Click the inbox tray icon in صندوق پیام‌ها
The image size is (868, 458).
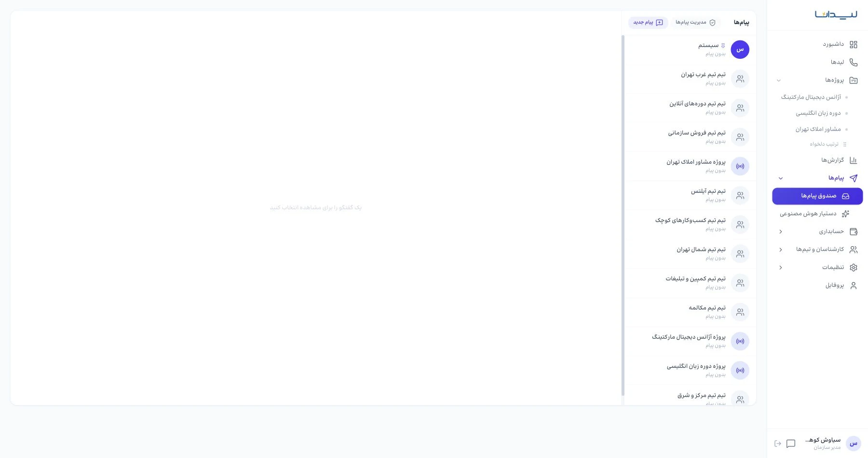tap(845, 196)
